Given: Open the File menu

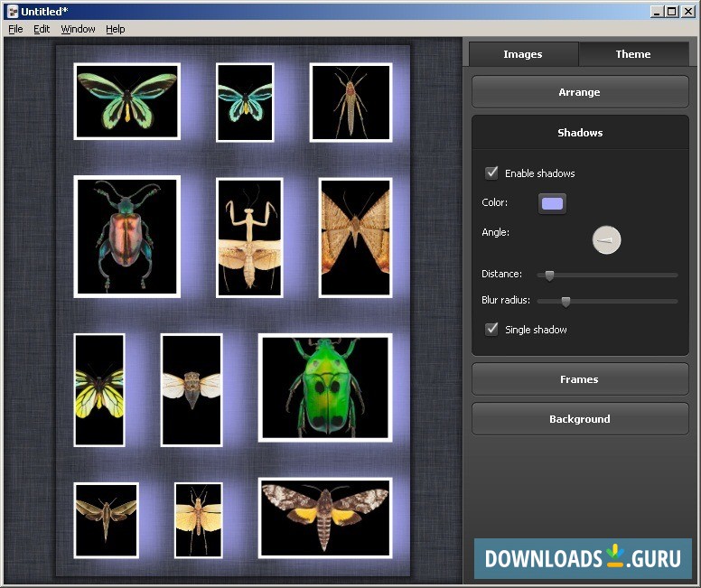Looking at the screenshot, I should pos(15,29).
